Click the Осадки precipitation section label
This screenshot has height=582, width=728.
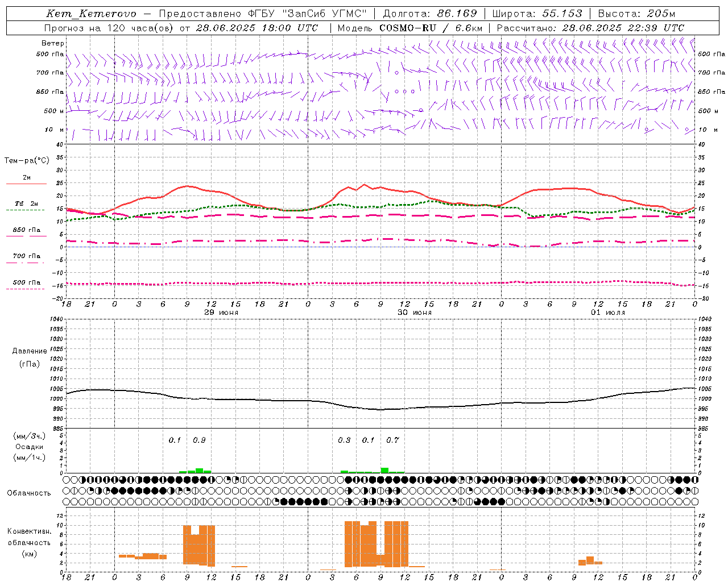(x=29, y=447)
